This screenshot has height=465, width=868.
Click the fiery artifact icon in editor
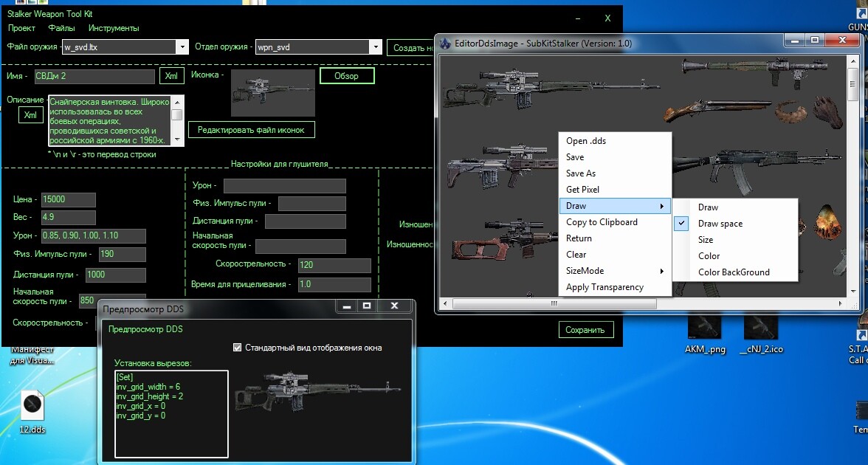(827, 222)
